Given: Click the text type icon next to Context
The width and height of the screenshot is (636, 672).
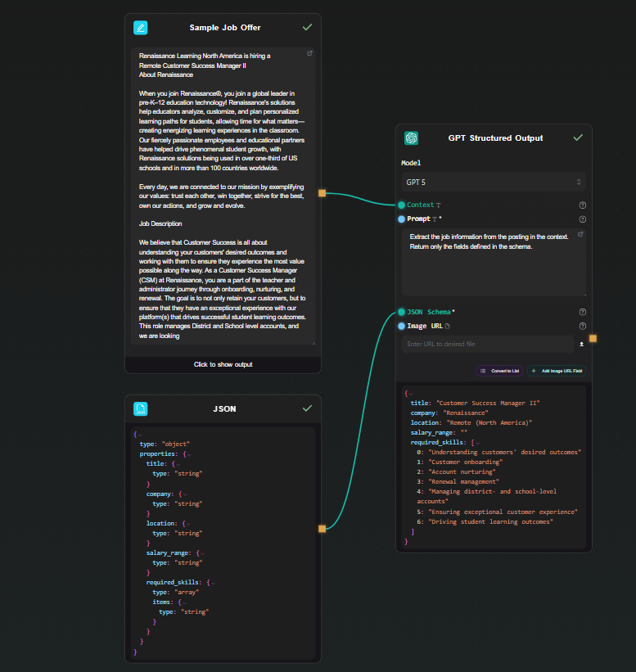Looking at the screenshot, I should point(439,205).
